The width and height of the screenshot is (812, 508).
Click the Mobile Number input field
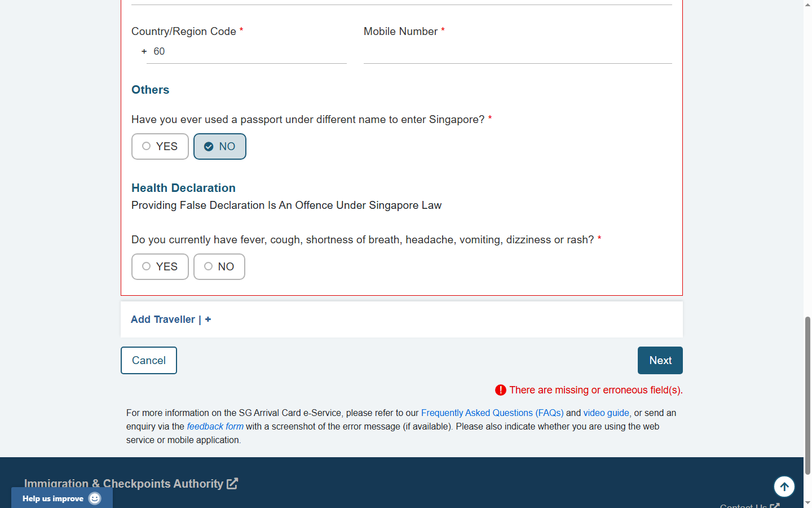click(x=517, y=52)
